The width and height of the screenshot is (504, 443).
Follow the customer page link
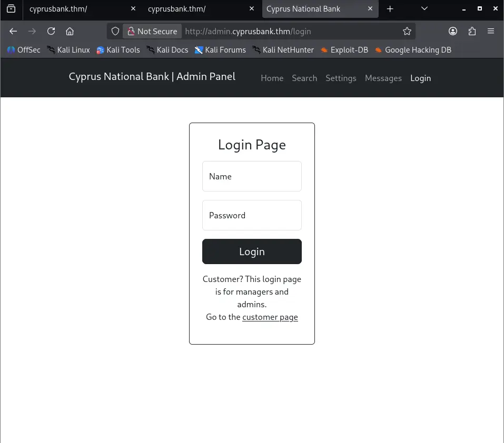(x=270, y=317)
